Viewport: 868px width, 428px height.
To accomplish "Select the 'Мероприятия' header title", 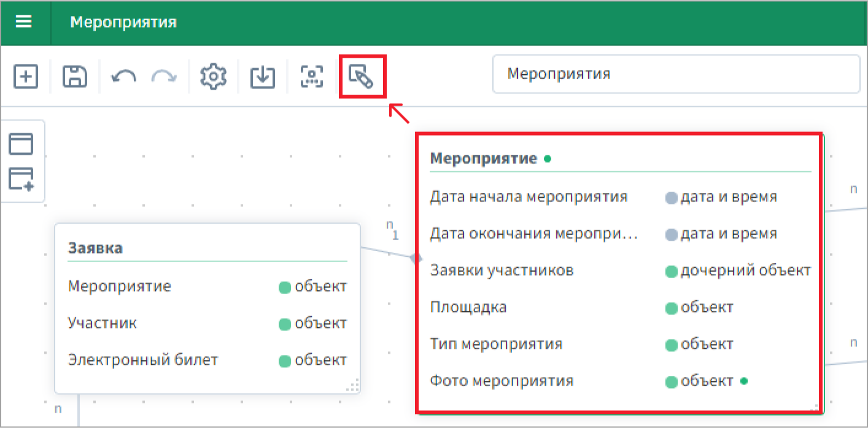I will pos(123,22).
